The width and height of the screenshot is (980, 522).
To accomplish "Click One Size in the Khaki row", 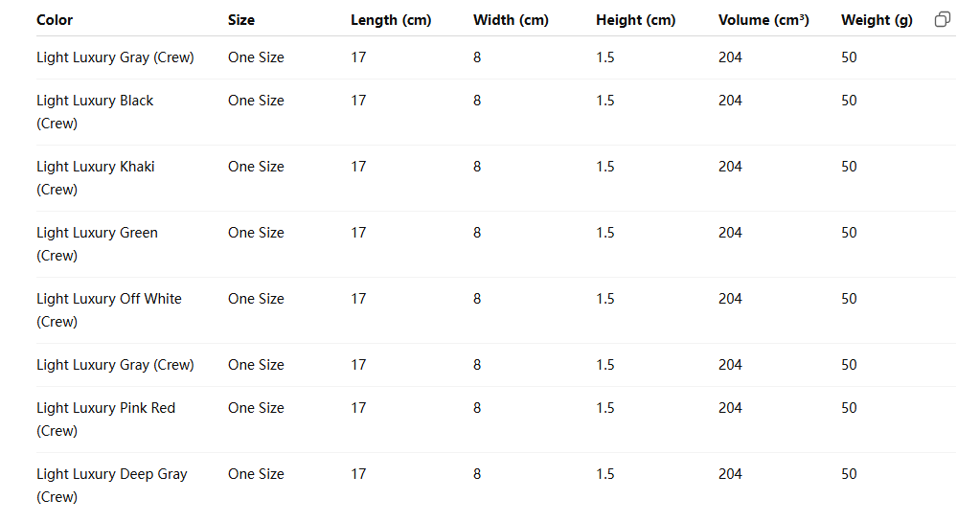I will (x=256, y=167).
